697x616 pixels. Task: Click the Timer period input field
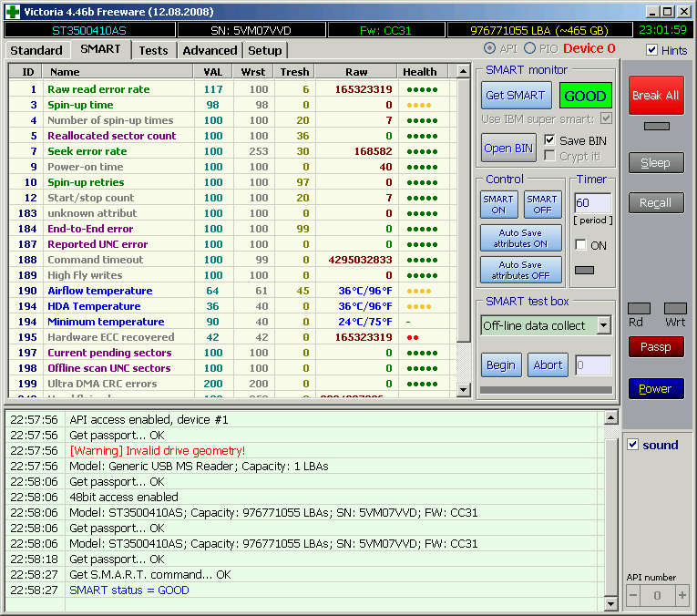pyautogui.click(x=591, y=203)
